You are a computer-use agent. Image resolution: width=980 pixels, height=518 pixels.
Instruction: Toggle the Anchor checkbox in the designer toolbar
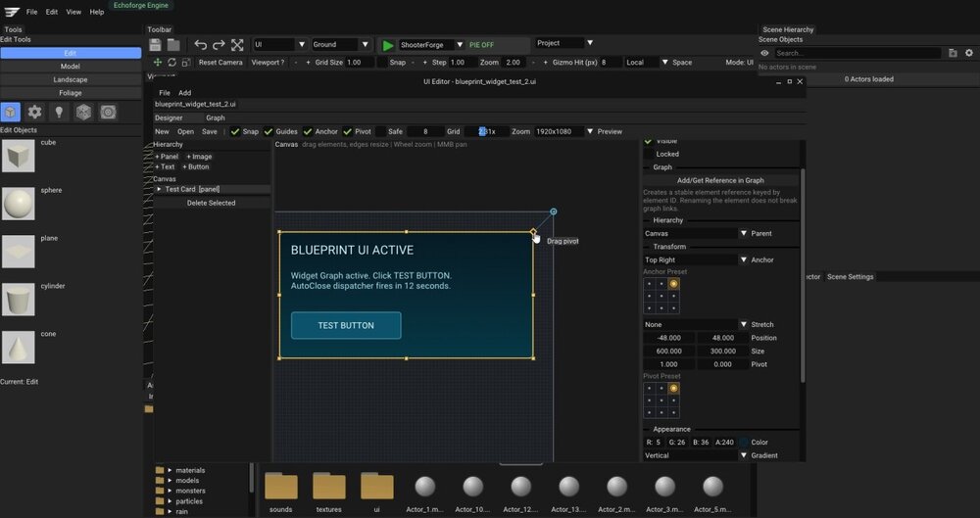[308, 132]
